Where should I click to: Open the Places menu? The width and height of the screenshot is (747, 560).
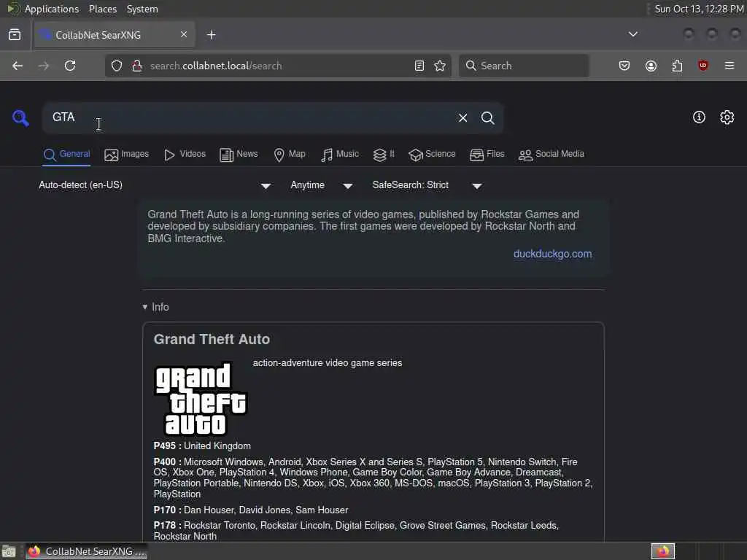click(x=103, y=9)
